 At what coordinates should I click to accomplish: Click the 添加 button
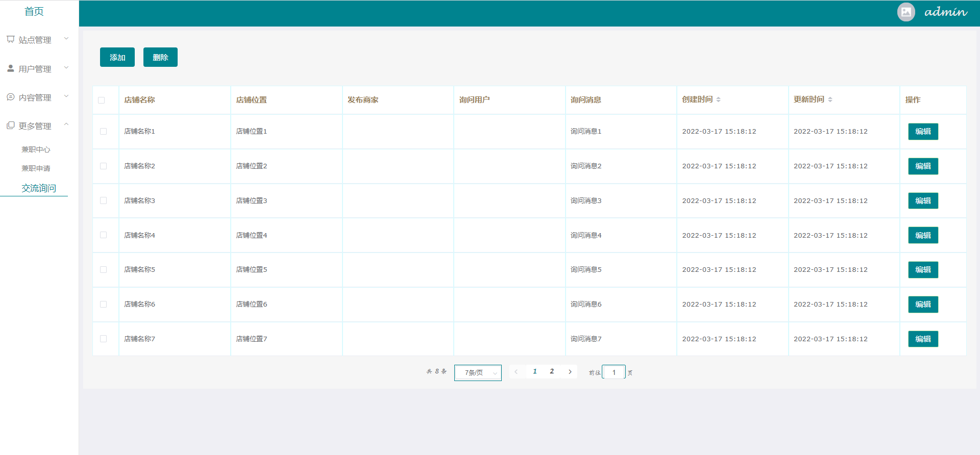coord(117,57)
